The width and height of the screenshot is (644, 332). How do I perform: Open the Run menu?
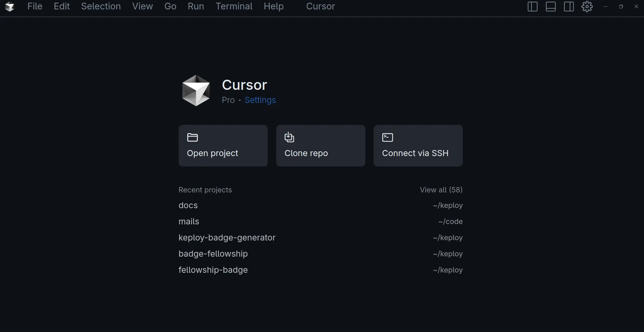(196, 6)
